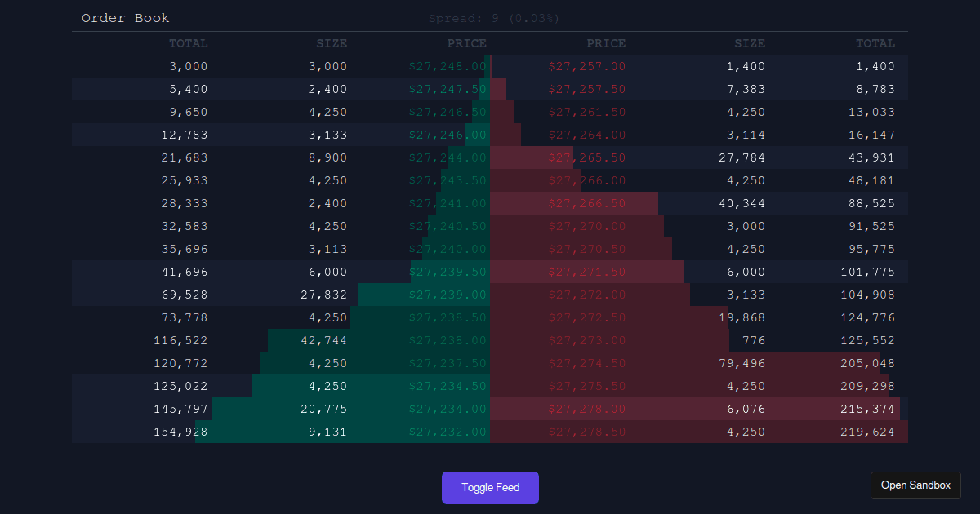The image size is (980, 514).
Task: Click bid size 42,744
Action: point(324,340)
